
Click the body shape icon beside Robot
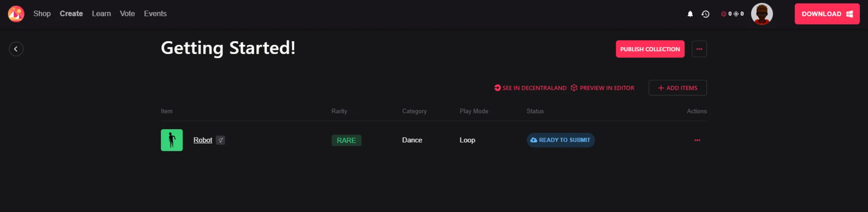click(220, 140)
